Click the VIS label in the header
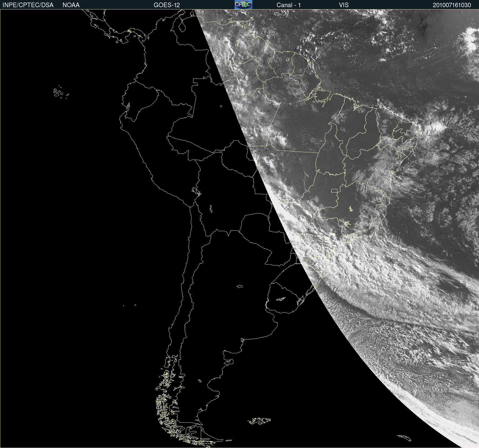Viewport: 479px width, 448px height. [344, 5]
